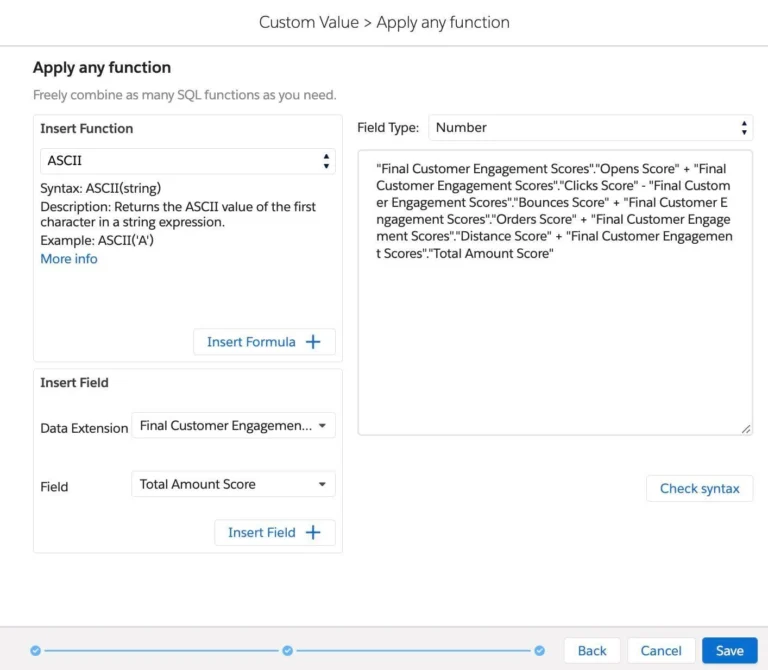This screenshot has height=670, width=768.
Task: Open the ASCII function selector
Action: click(x=188, y=161)
